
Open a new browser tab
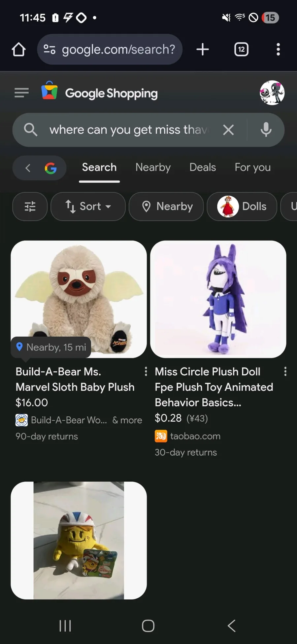click(203, 50)
